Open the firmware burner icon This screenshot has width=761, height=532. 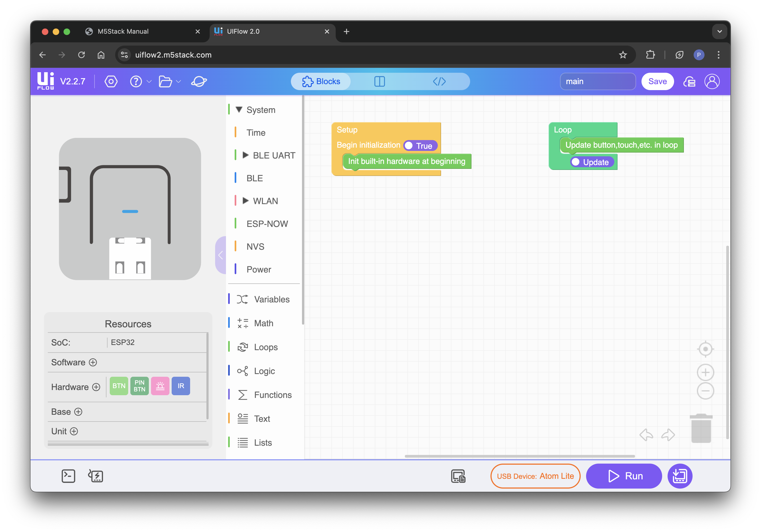(x=95, y=476)
